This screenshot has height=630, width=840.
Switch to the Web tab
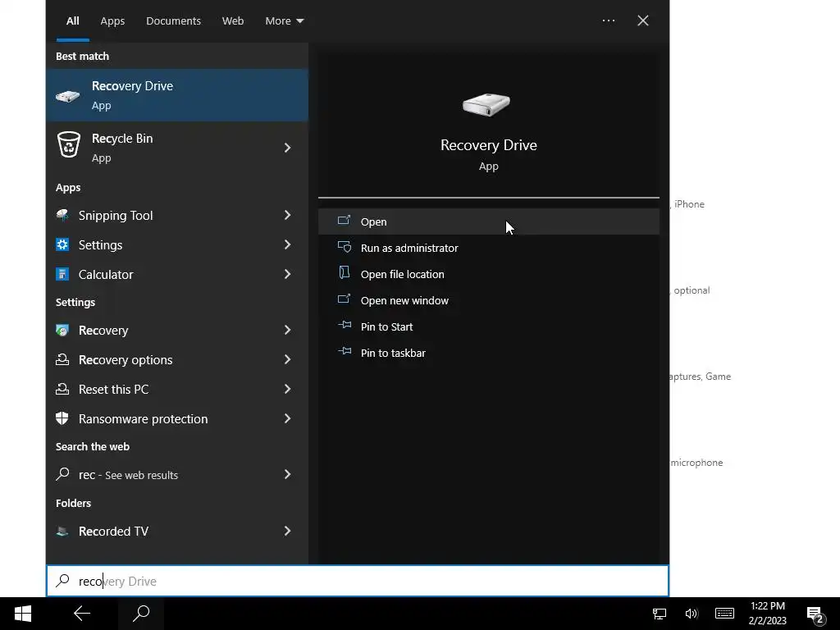(x=233, y=21)
